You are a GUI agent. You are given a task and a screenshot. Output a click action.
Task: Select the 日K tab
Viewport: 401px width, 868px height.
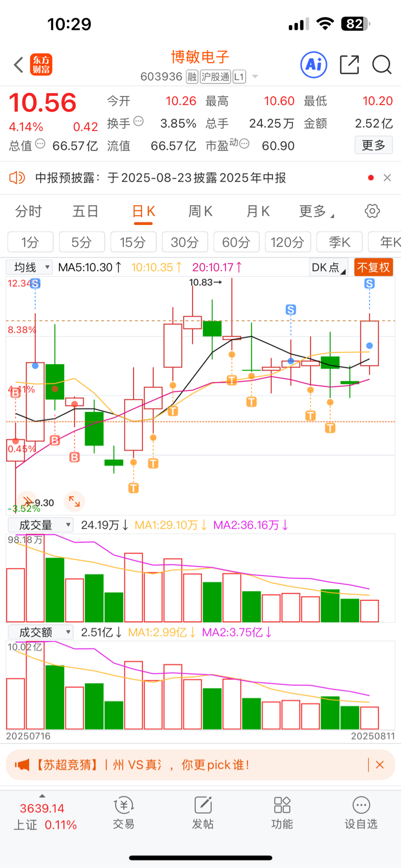pos(144,212)
